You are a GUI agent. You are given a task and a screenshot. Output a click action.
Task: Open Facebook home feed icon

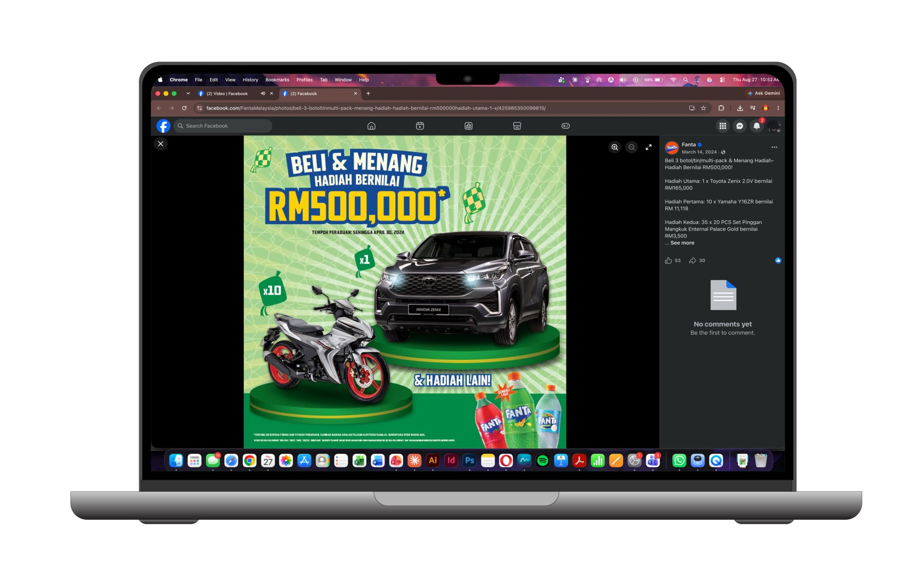pyautogui.click(x=371, y=126)
